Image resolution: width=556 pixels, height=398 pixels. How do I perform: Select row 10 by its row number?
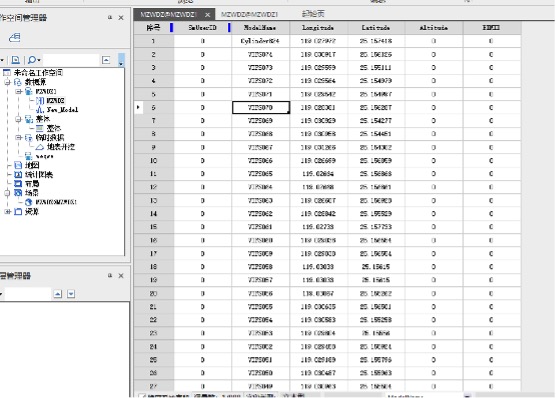(x=153, y=161)
